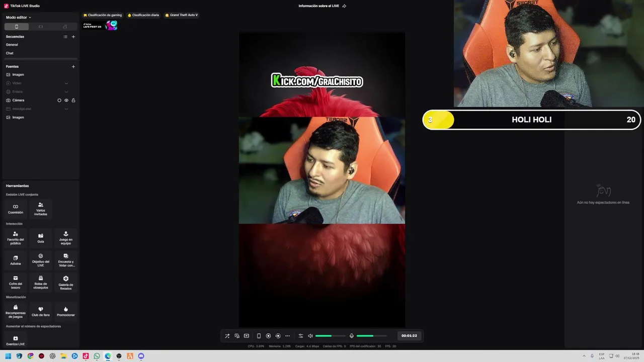The image size is (644, 362).
Task: Open the Modo editor dropdown
Action: [18, 18]
